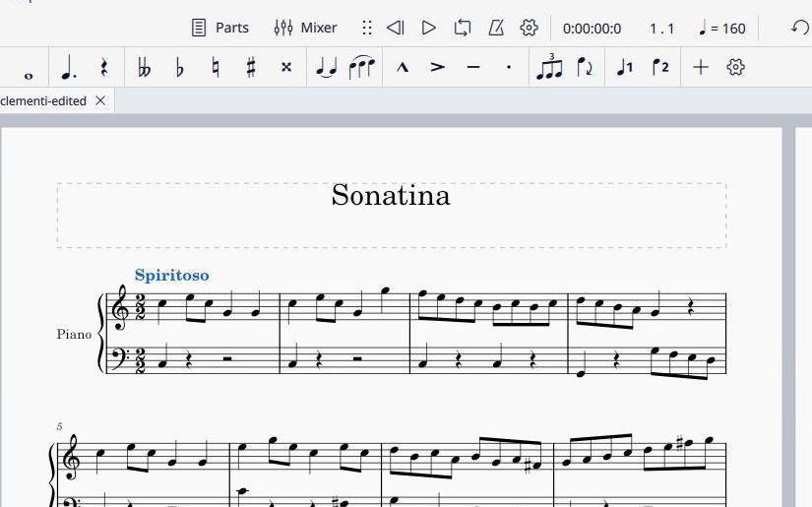812x507 pixels.
Task: Toggle the metronome
Action: click(496, 28)
